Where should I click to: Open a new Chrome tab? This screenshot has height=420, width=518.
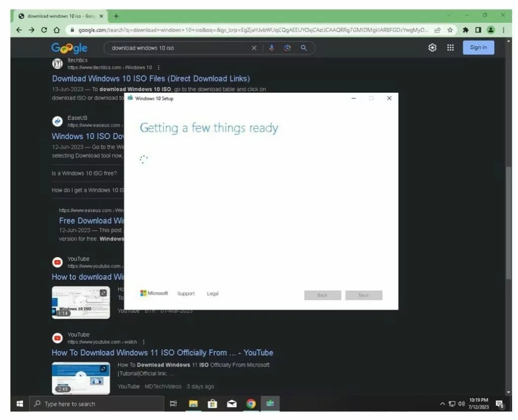tap(116, 16)
